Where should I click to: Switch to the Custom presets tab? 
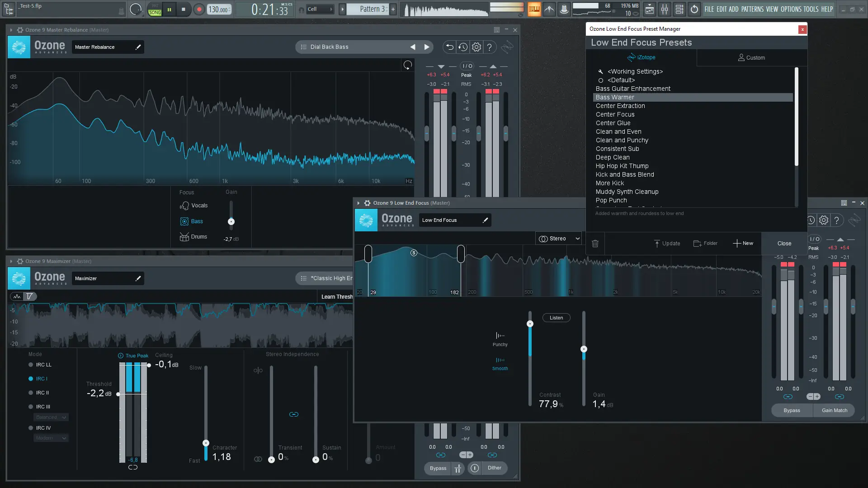pyautogui.click(x=751, y=58)
